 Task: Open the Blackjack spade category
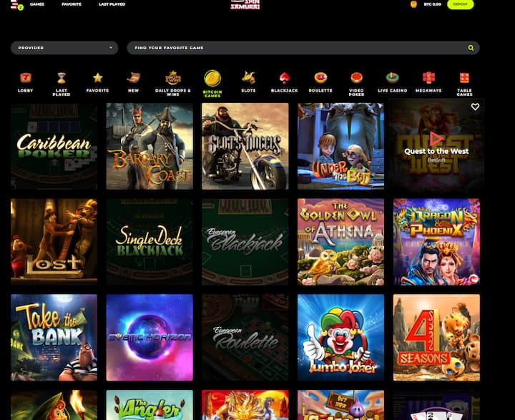coord(284,78)
